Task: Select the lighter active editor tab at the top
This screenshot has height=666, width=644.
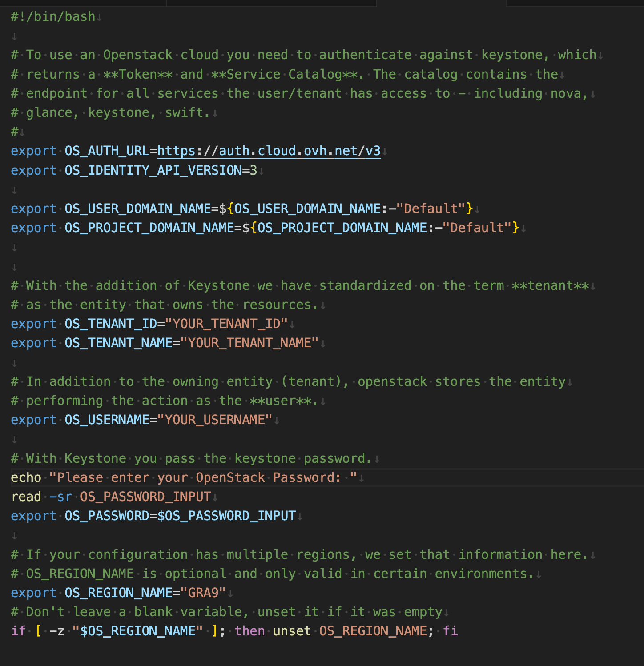Action: coord(441,3)
